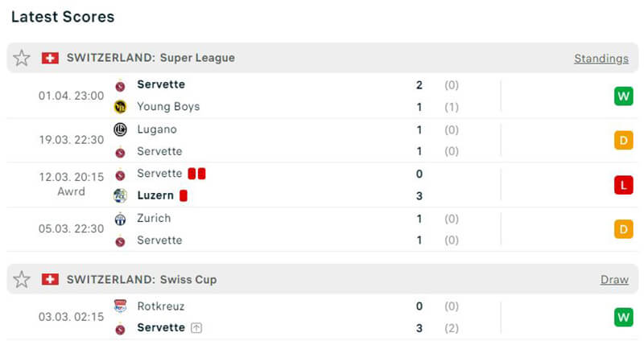Click the Zurich club crest

pyautogui.click(x=121, y=219)
